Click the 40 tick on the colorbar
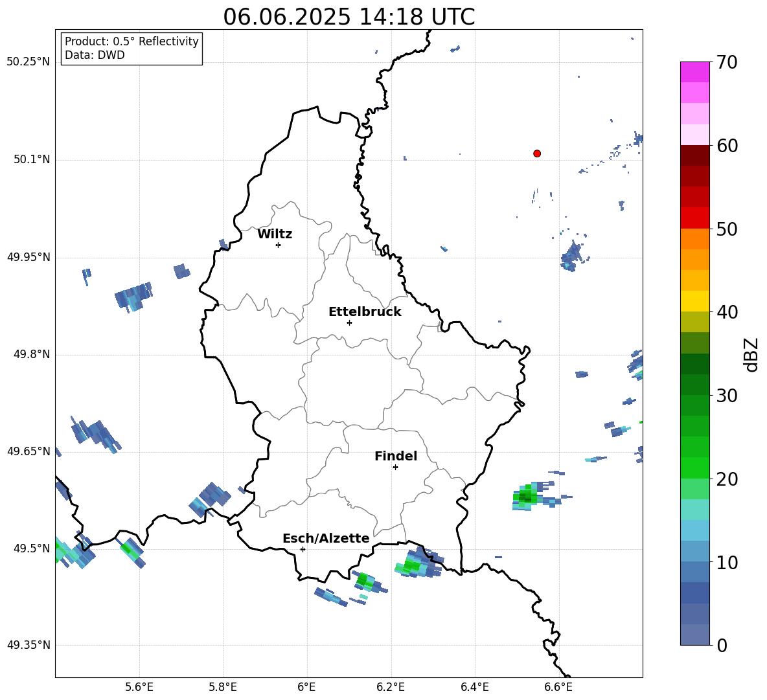The image size is (767, 700). (726, 312)
